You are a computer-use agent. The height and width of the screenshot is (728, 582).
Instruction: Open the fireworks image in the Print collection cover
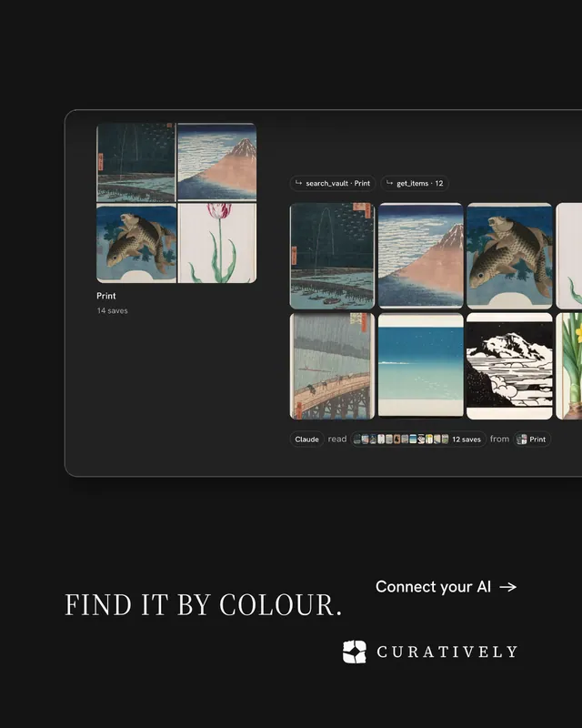click(136, 162)
